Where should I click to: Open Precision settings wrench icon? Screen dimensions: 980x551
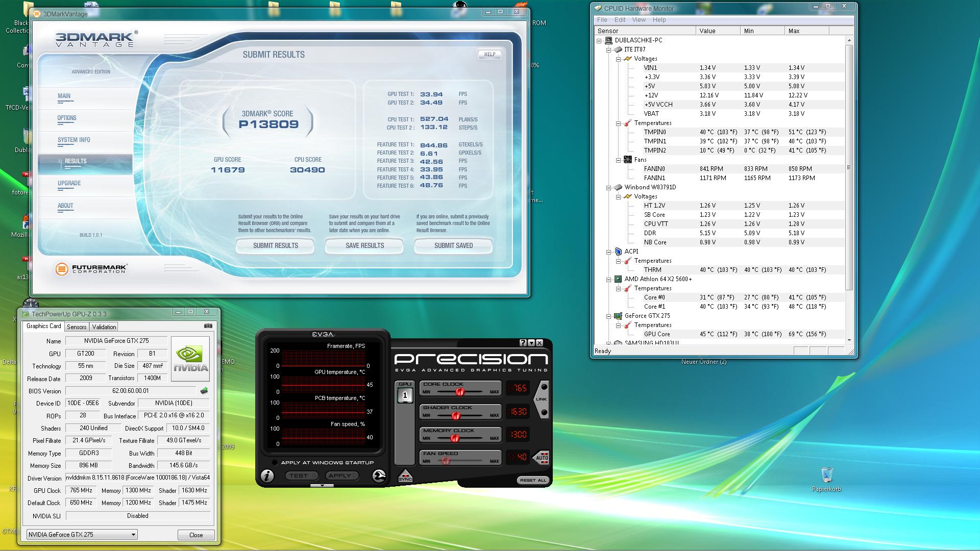tap(379, 475)
